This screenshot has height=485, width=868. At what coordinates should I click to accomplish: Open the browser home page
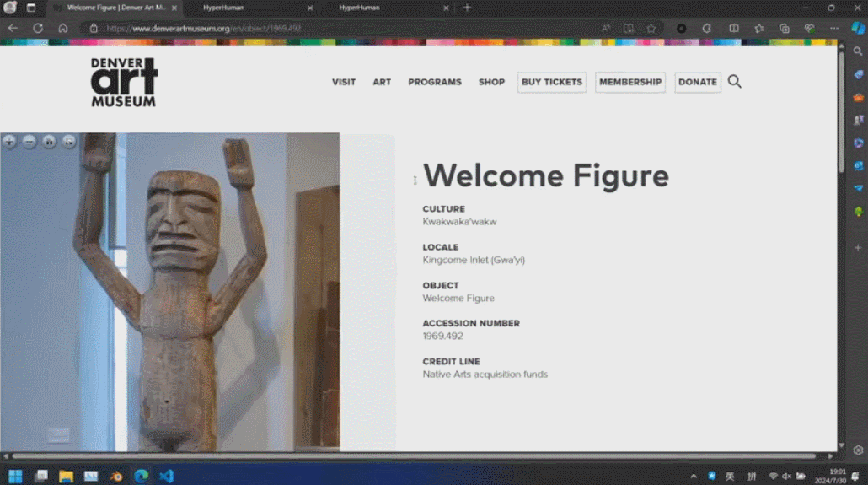click(63, 29)
